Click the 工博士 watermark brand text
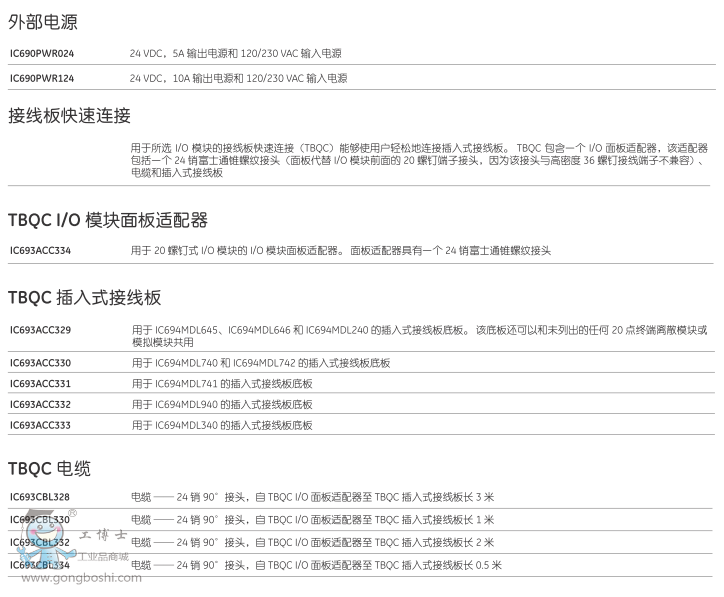 [x=99, y=535]
